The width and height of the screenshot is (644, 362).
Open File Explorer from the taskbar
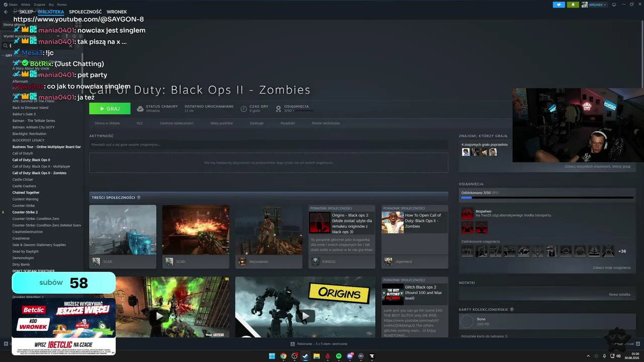click(x=316, y=356)
